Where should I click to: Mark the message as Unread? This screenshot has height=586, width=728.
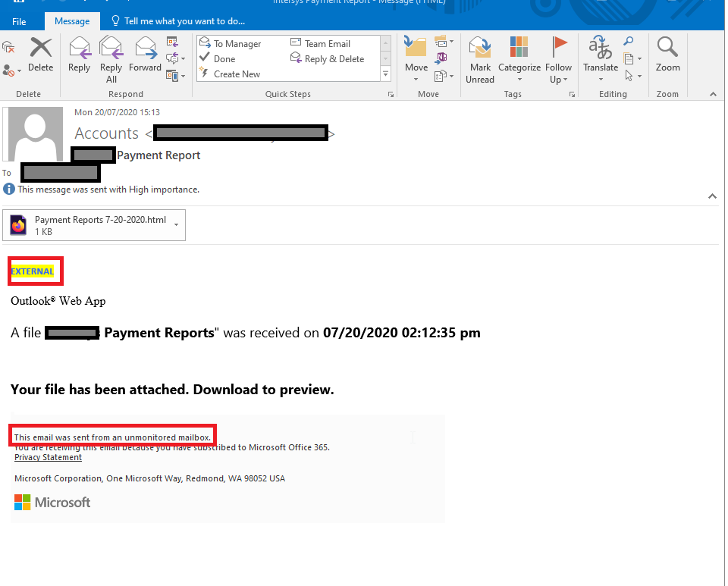(480, 60)
